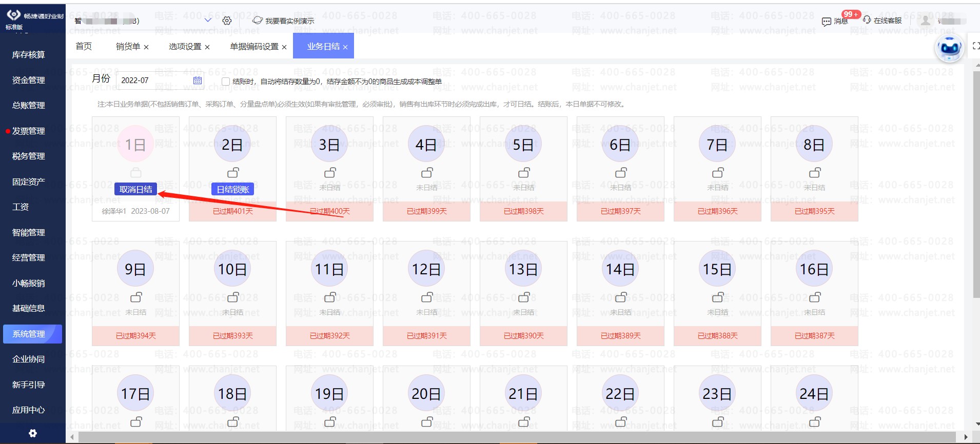Click the lock icon for 13日
This screenshot has height=444, width=980.
pyautogui.click(x=524, y=297)
